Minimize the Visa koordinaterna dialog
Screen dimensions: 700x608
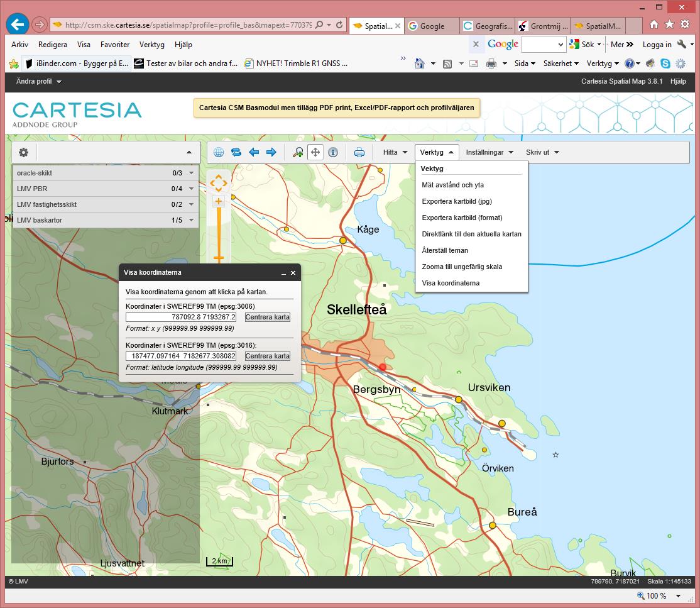283,273
